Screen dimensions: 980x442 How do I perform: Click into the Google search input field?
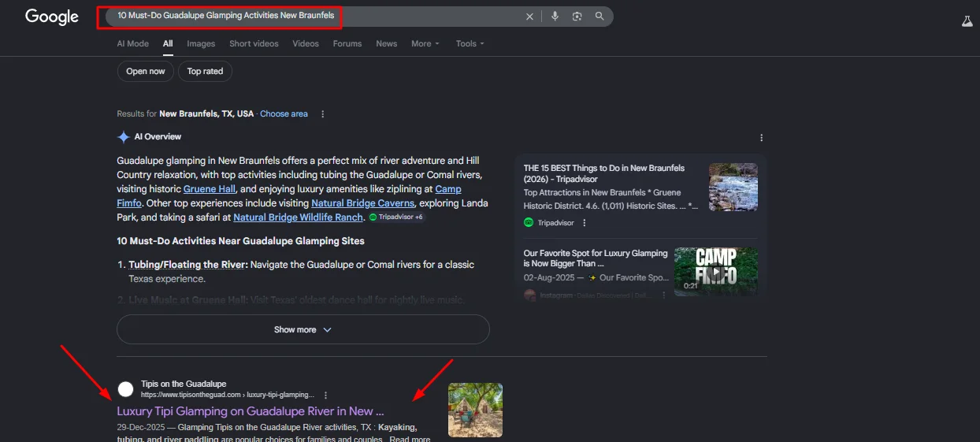315,17
